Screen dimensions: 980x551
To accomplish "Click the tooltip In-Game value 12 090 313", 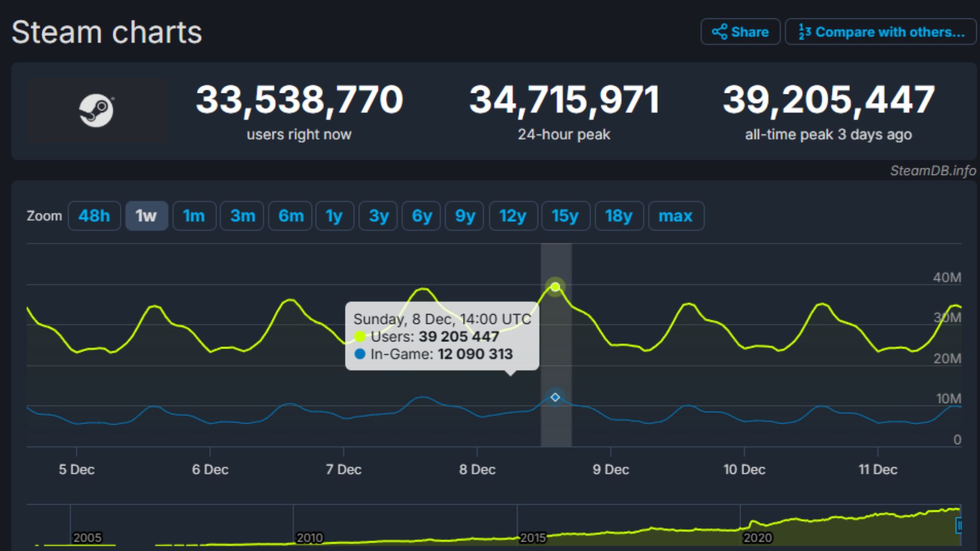I will point(475,354).
